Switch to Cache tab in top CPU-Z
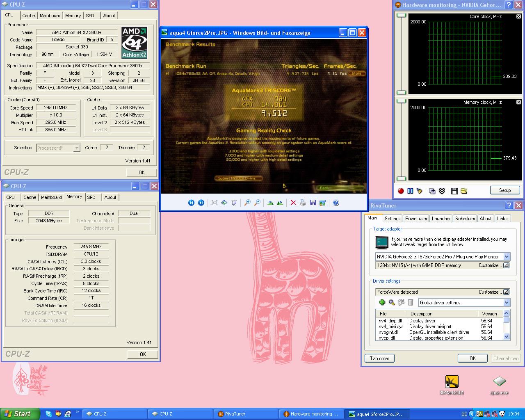 (x=29, y=16)
